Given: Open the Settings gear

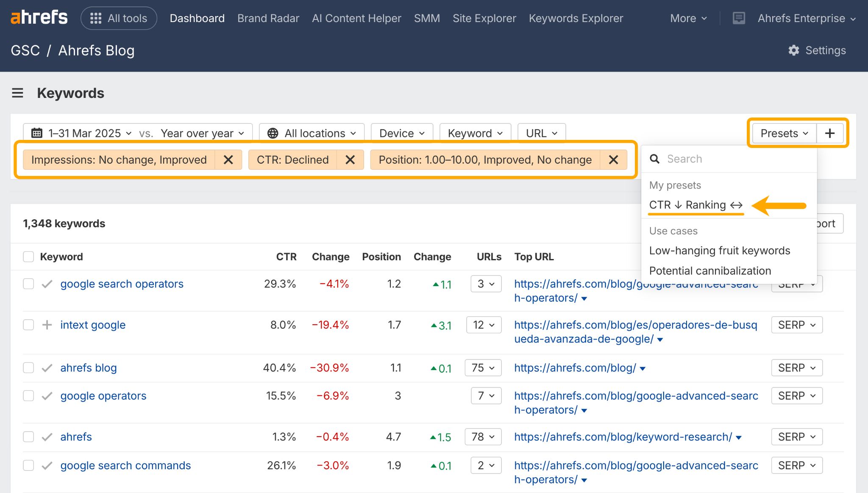Looking at the screenshot, I should 794,50.
